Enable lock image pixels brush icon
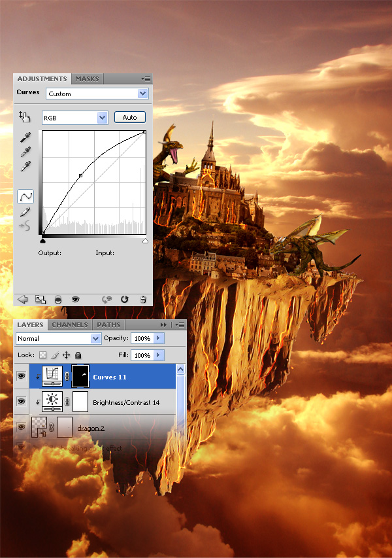This screenshot has height=558, width=392. click(x=54, y=355)
